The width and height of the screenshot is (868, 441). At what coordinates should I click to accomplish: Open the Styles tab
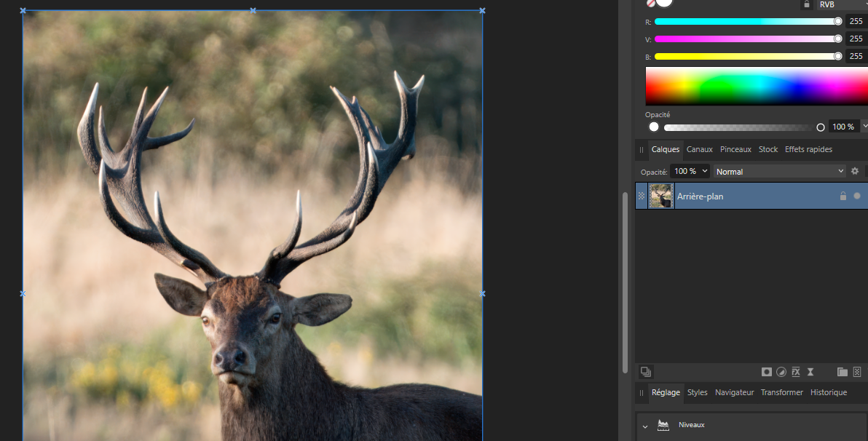coord(698,392)
